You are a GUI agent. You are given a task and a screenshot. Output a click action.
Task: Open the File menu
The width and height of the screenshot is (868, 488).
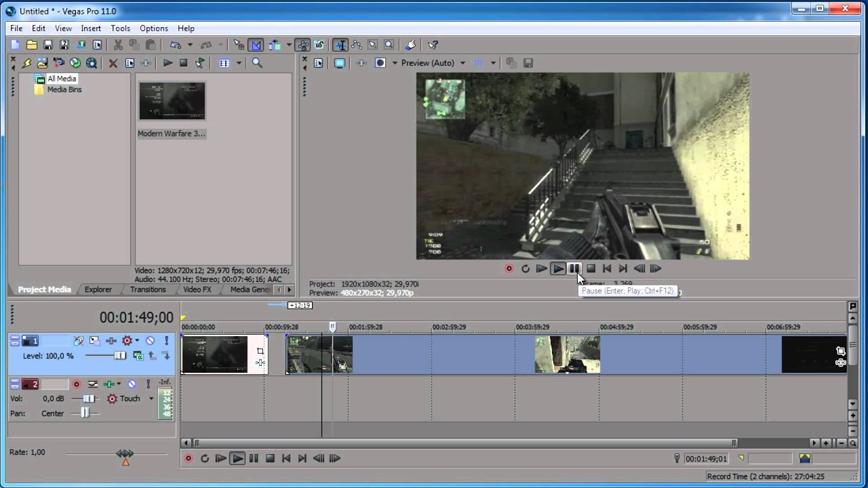click(x=16, y=28)
